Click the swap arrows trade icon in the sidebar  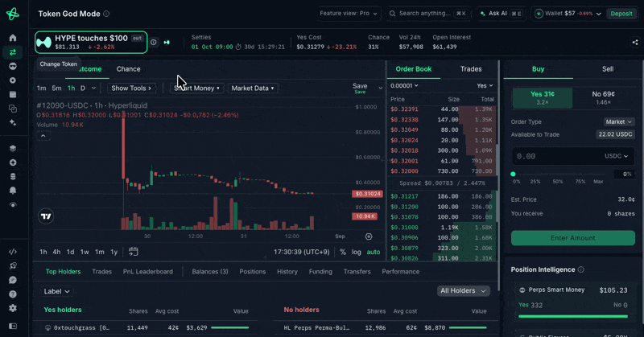click(13, 52)
